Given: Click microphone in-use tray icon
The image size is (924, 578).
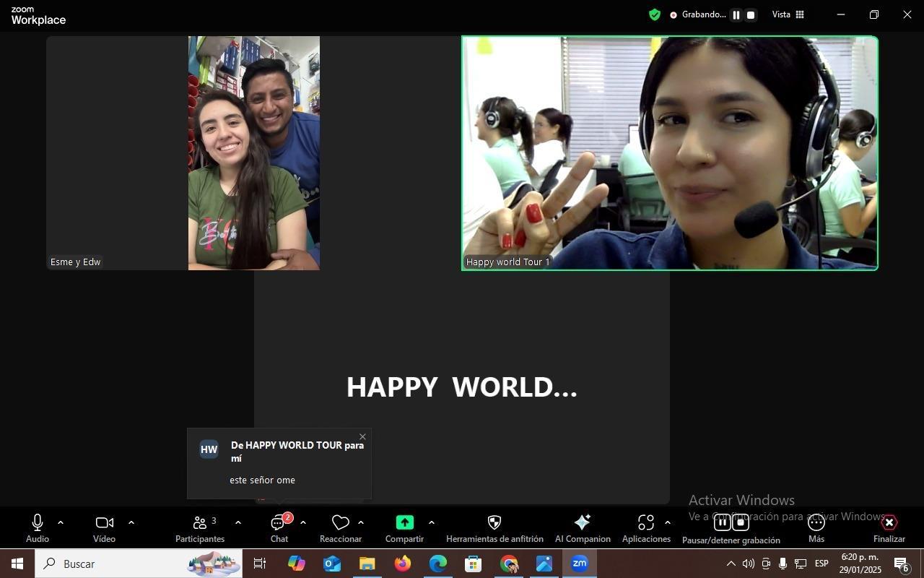Looking at the screenshot, I should [783, 564].
